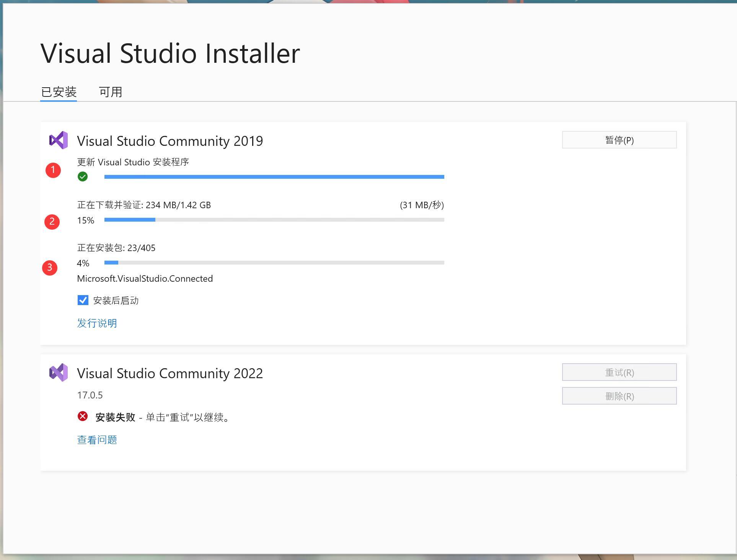Click the 删除(R) button for VS 2022
This screenshot has width=737, height=560.
[619, 396]
